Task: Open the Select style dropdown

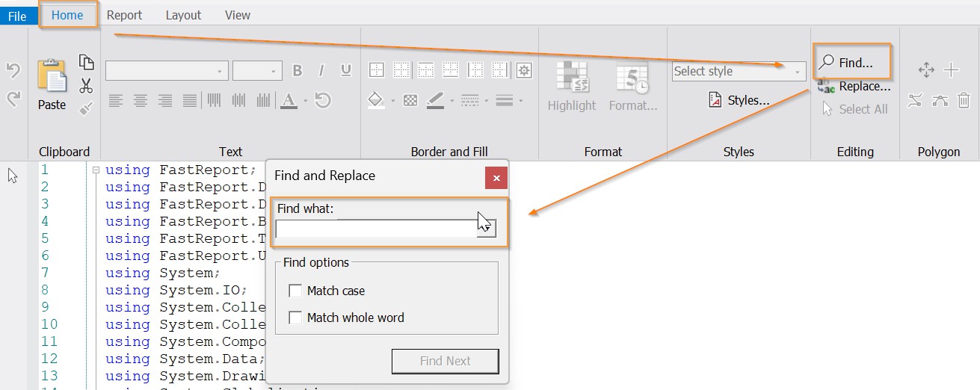Action: coord(798,72)
